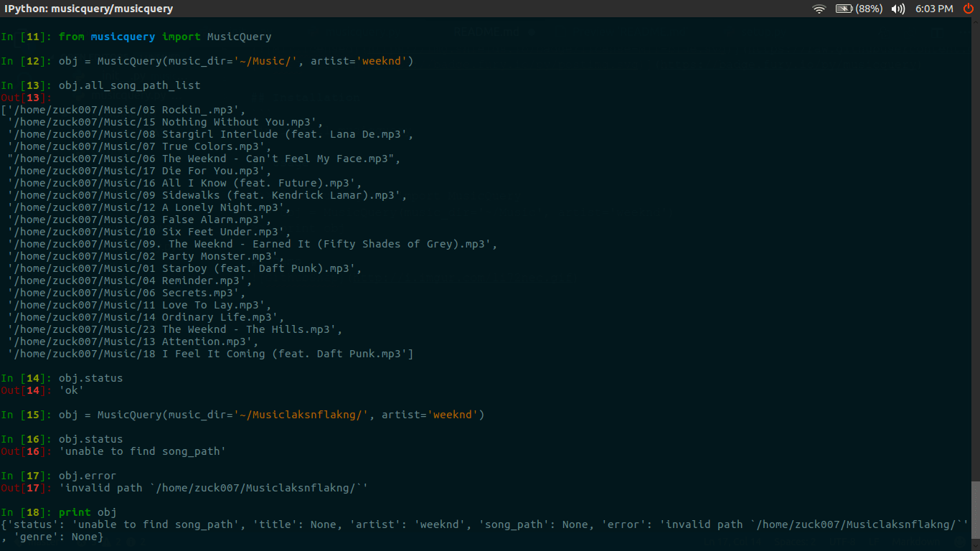This screenshot has height=551, width=980.
Task: Select the '08 Stargirl Interlude' path line
Action: pos(211,134)
